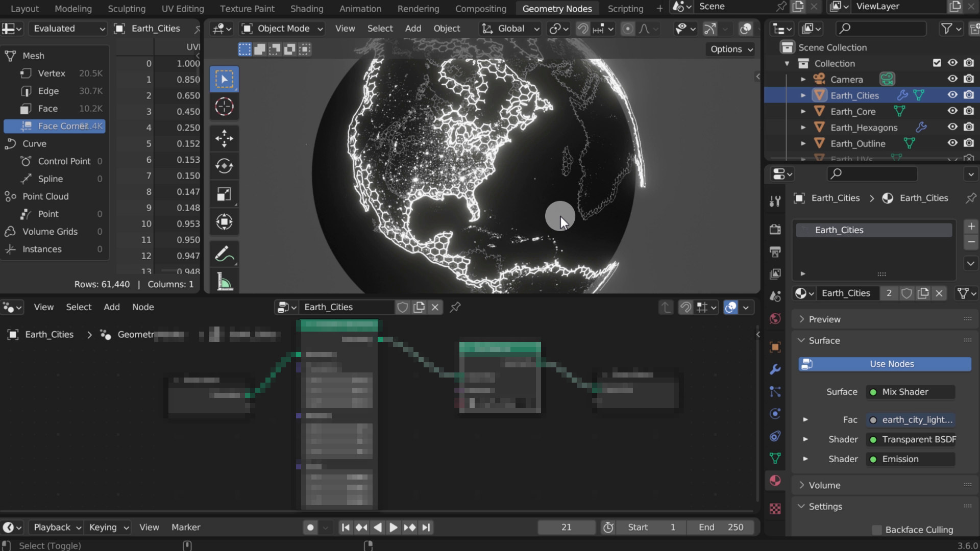Hide Earth_Core in viewport via eye icon
The image size is (980, 551).
click(952, 111)
